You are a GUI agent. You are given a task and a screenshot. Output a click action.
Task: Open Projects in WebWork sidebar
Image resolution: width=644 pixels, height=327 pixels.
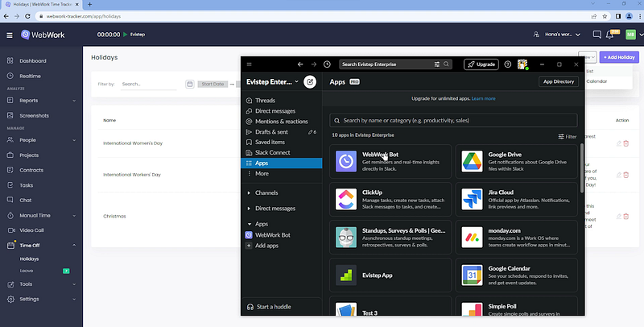pos(29,155)
